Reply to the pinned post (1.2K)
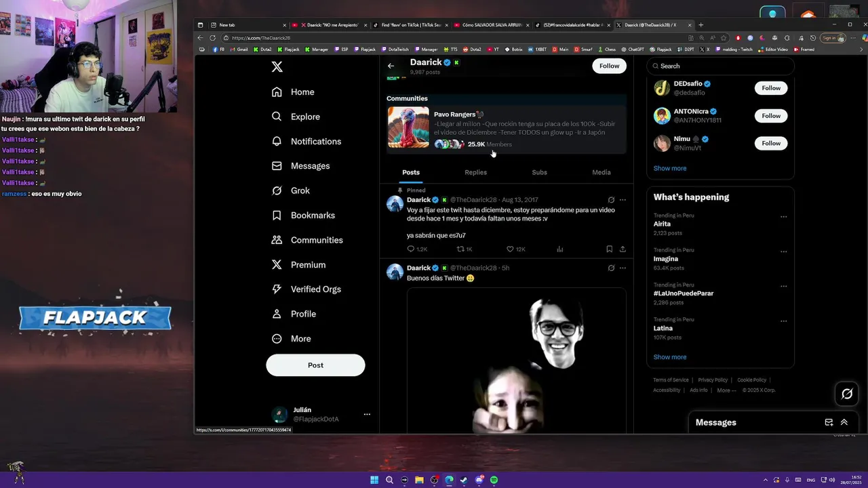 tap(416, 249)
